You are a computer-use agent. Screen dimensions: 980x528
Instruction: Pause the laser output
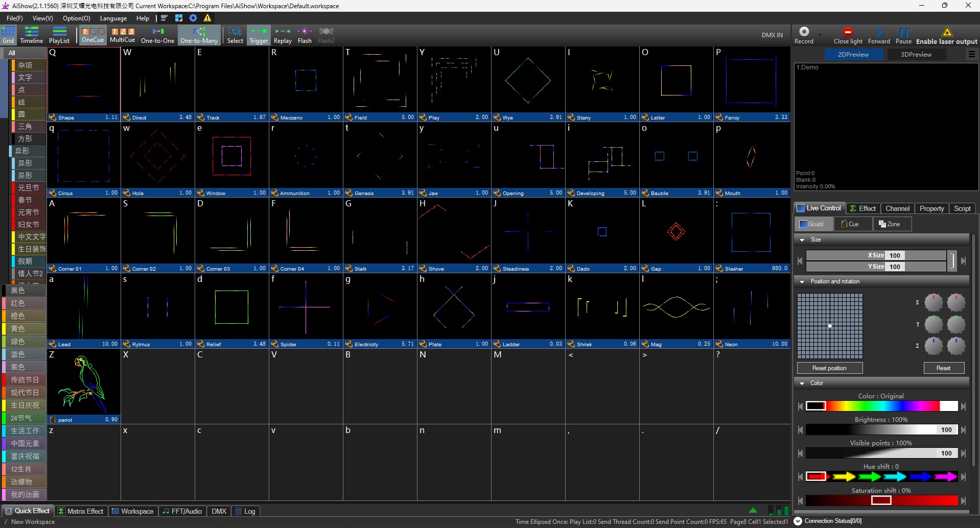[x=903, y=35]
